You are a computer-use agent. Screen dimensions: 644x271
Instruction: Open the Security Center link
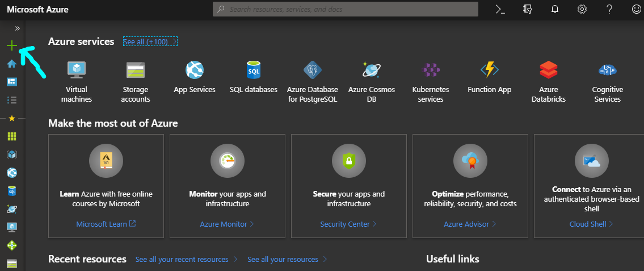coord(348,224)
